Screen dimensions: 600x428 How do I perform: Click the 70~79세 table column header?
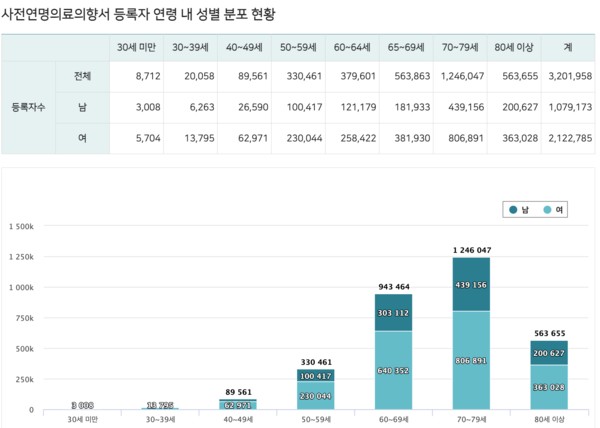tap(460, 47)
